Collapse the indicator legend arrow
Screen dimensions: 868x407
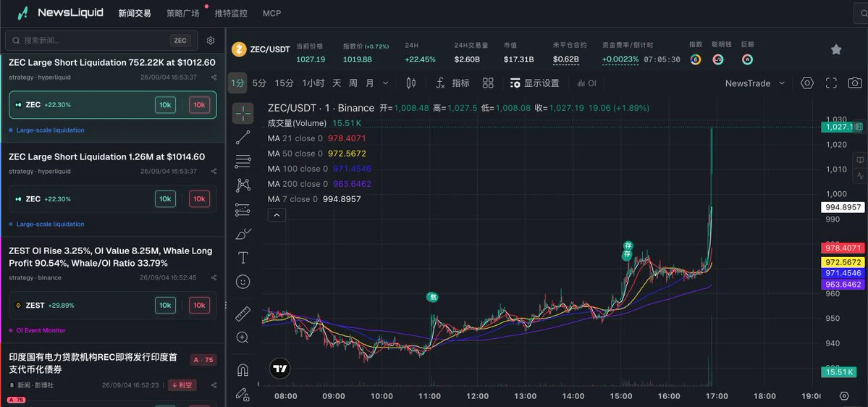[277, 215]
